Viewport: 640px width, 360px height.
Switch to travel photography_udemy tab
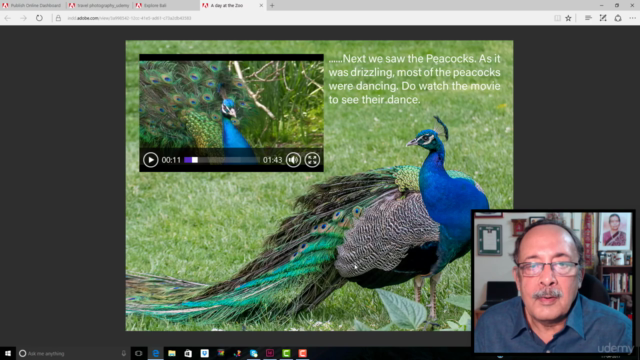click(x=99, y=5)
